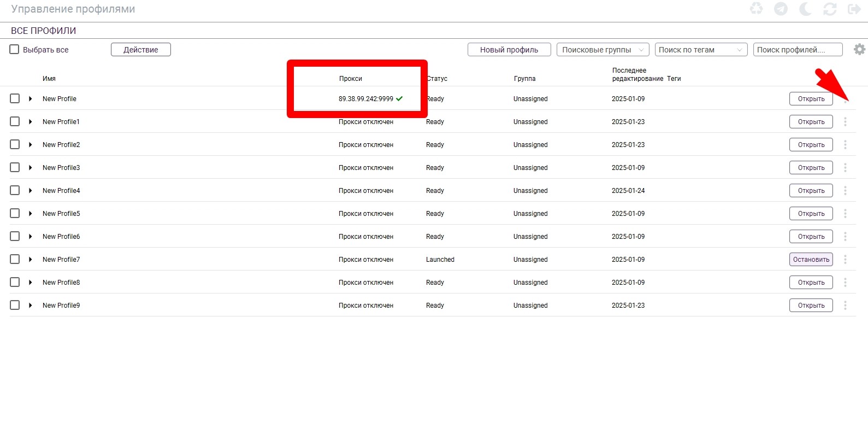This screenshot has height=446, width=868.
Task: Select checkbox for New Profile9
Action: click(x=15, y=305)
